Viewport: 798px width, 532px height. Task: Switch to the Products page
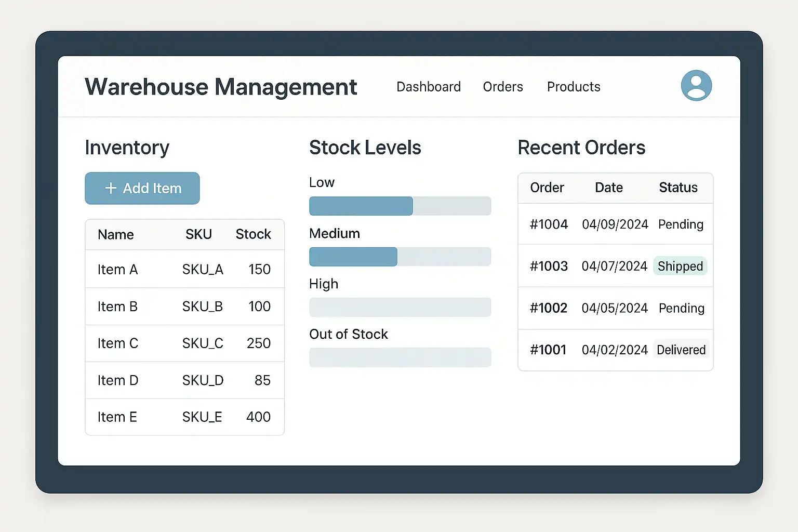coord(573,87)
